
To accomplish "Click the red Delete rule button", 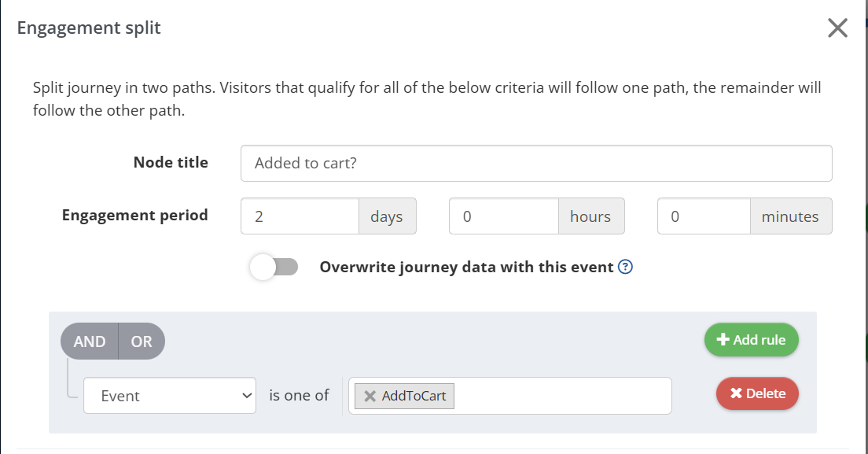I will [757, 393].
